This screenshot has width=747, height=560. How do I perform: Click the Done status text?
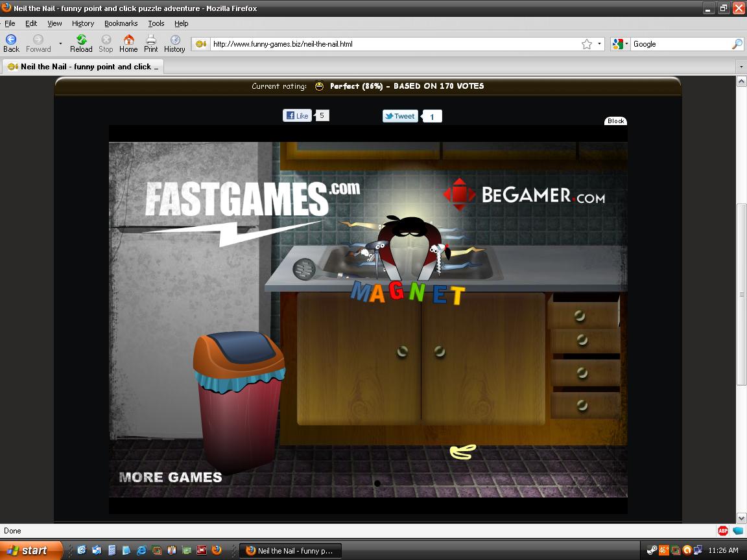click(x=12, y=530)
